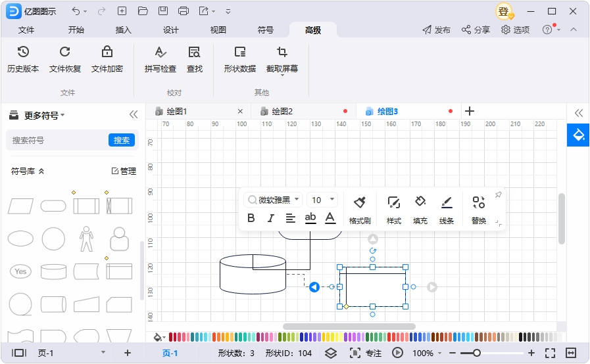Switch to the 绘图1 document tab
This screenshot has width=590, height=364.
[176, 111]
